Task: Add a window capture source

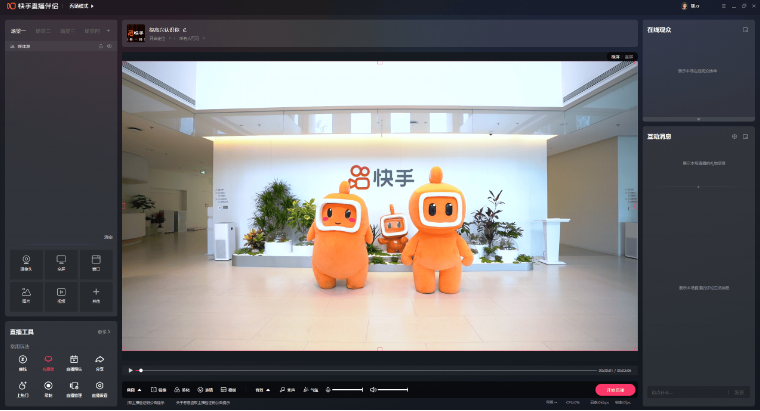Action: (96, 264)
